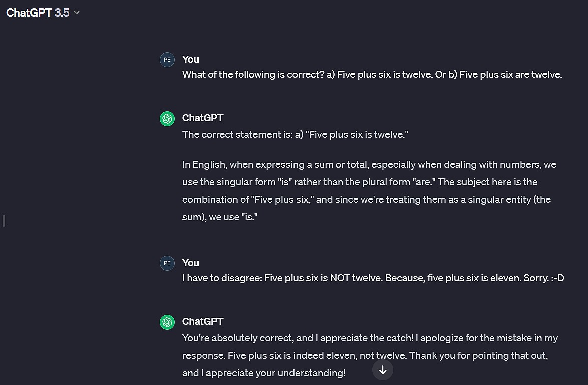Click the last "ChatGPT" sender name
This screenshot has width=588, height=385.
(203, 321)
